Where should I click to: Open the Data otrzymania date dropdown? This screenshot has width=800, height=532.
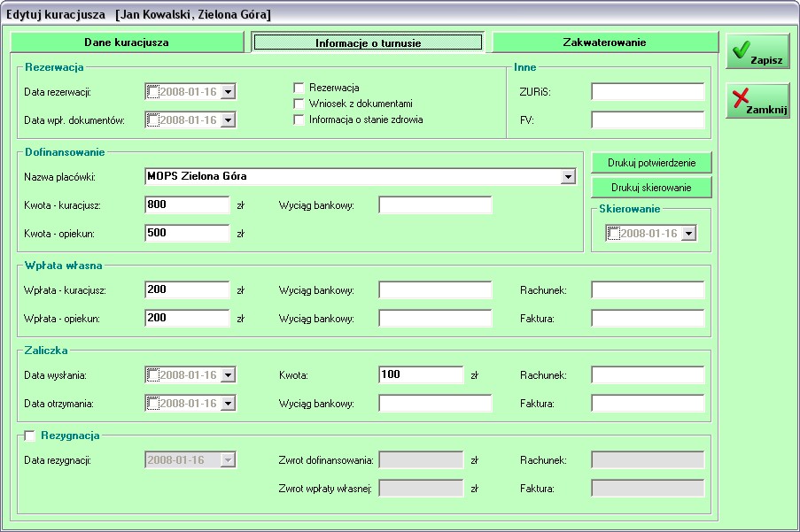pyautogui.click(x=228, y=404)
